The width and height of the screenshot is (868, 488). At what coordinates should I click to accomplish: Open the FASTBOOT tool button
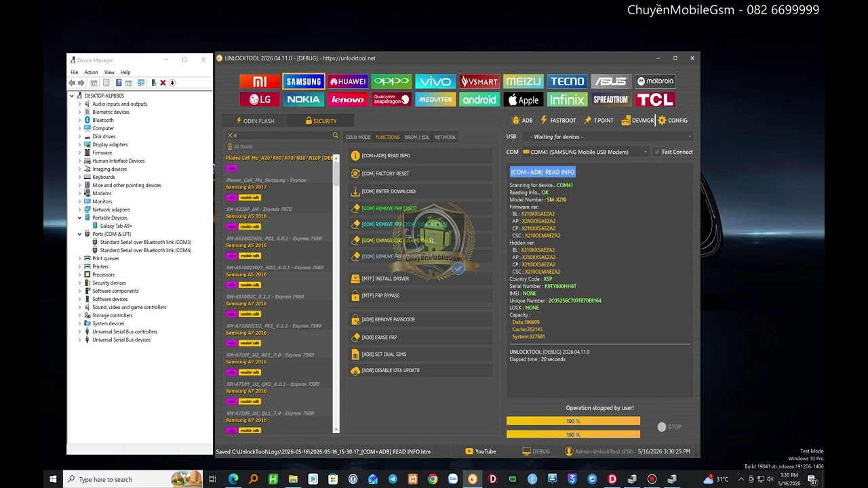(558, 121)
